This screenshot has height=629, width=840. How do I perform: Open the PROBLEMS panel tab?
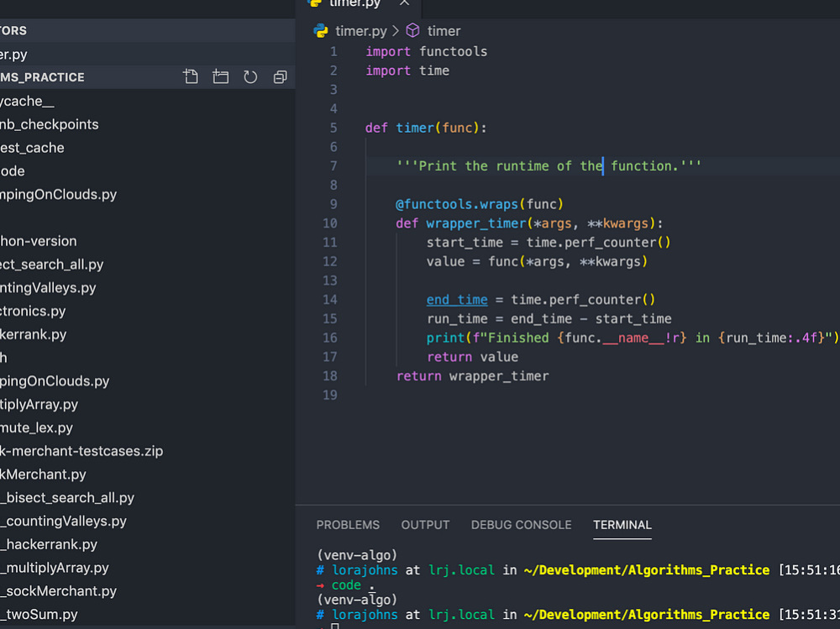[x=348, y=525]
